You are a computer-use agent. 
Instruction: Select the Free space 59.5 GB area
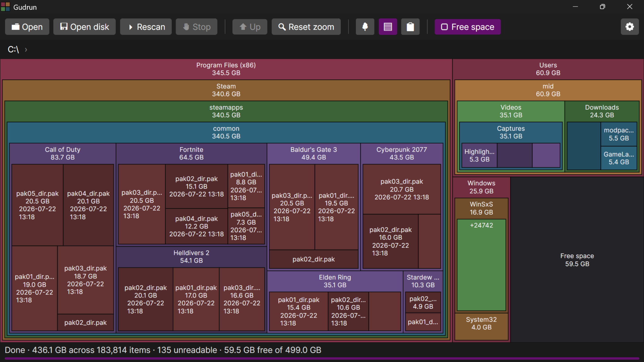pyautogui.click(x=577, y=260)
